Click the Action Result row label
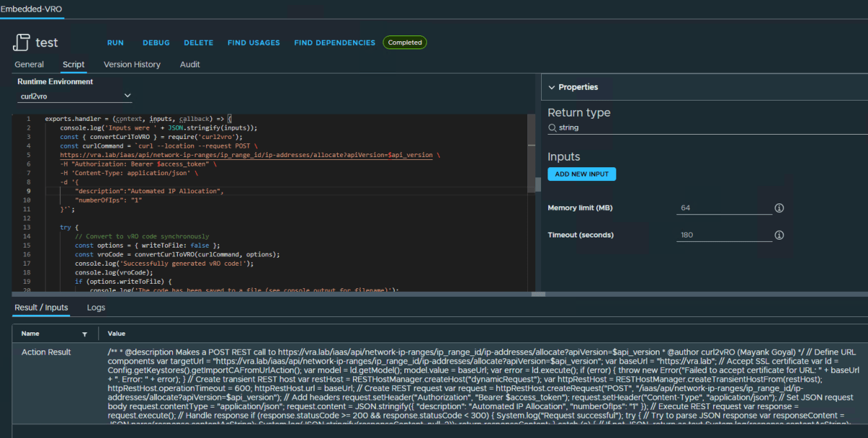The image size is (868, 438). [46, 352]
